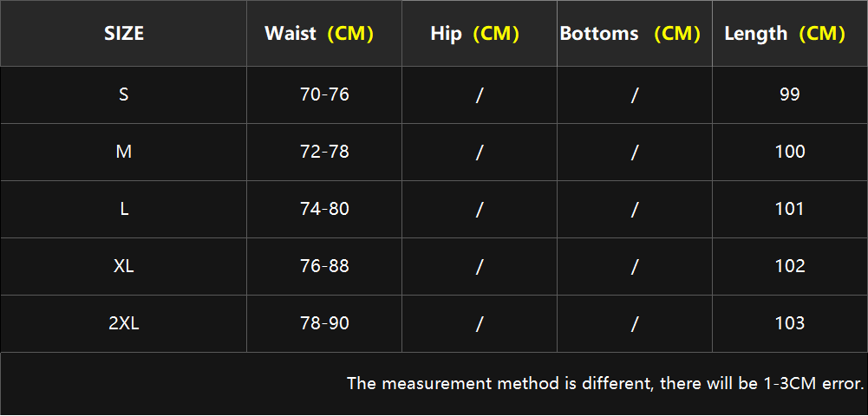Click waist range 74-80
Screen dimensions: 868x416
(324, 209)
